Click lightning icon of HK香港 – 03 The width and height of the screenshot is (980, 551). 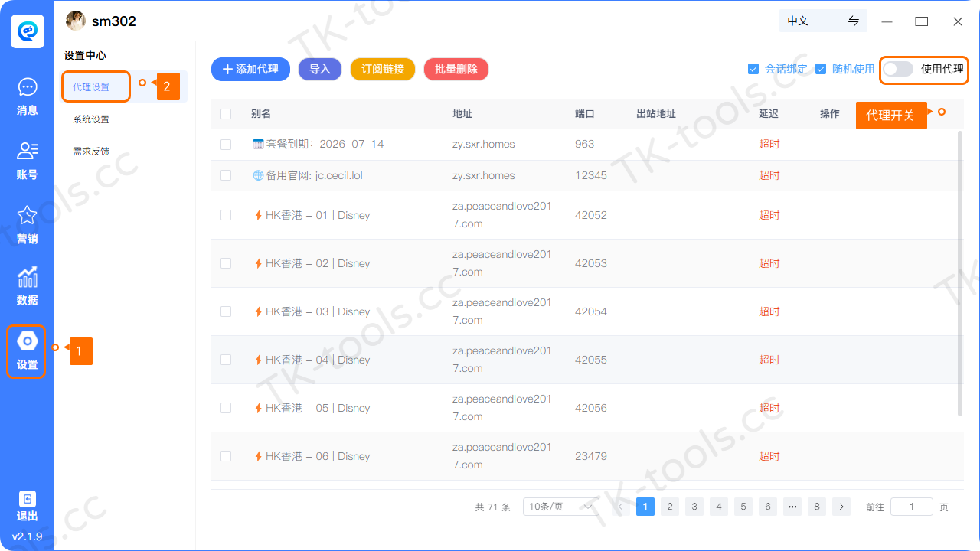coord(258,311)
